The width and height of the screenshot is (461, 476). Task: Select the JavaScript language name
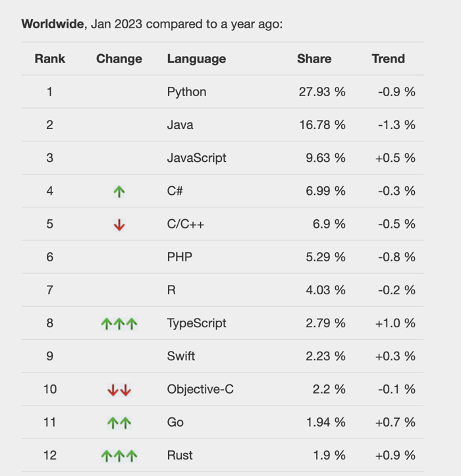(x=196, y=158)
